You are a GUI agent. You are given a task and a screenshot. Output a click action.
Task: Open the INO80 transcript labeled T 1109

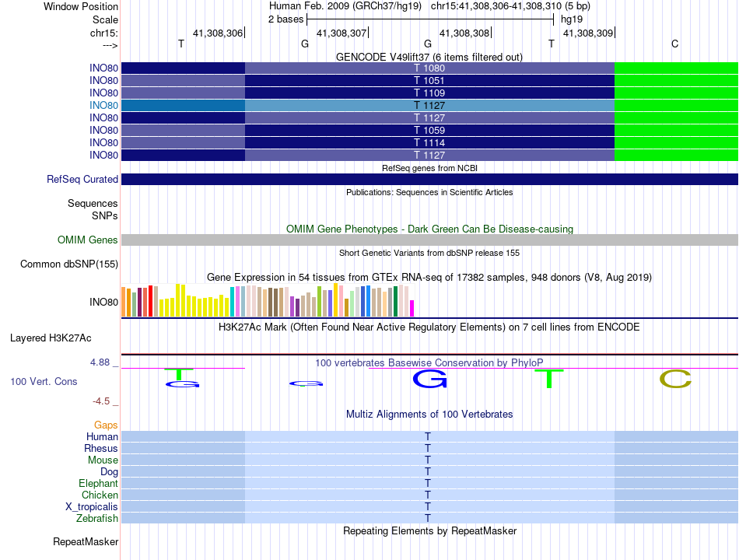pos(429,93)
